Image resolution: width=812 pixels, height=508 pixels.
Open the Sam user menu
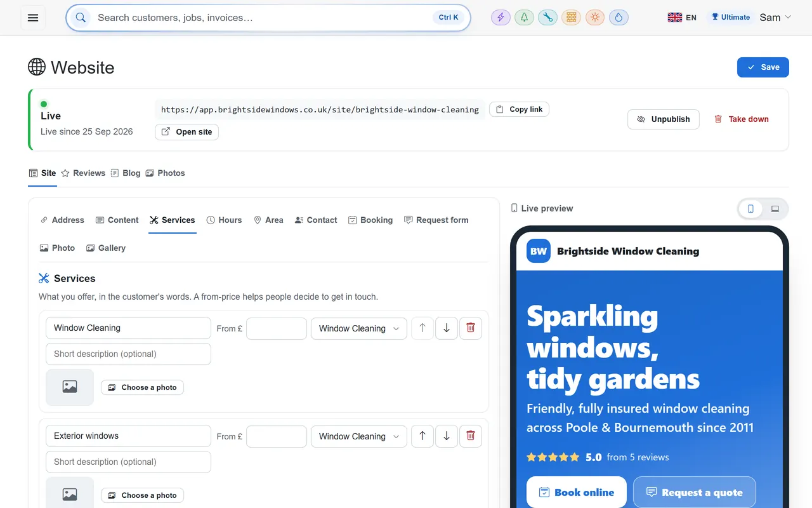(x=775, y=17)
